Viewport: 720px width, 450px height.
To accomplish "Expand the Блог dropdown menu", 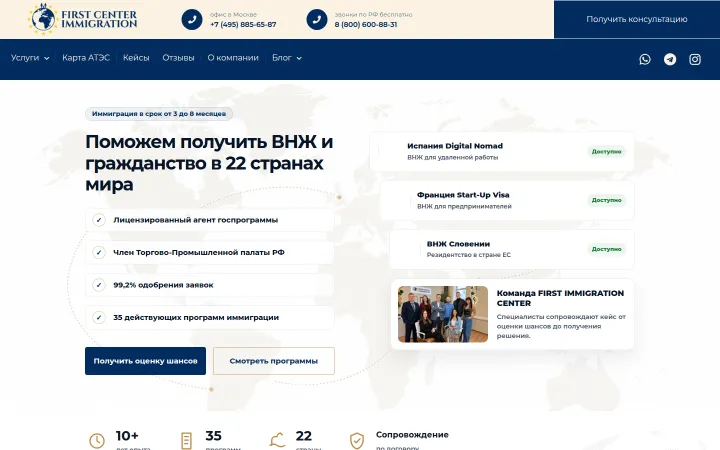I will click(287, 58).
